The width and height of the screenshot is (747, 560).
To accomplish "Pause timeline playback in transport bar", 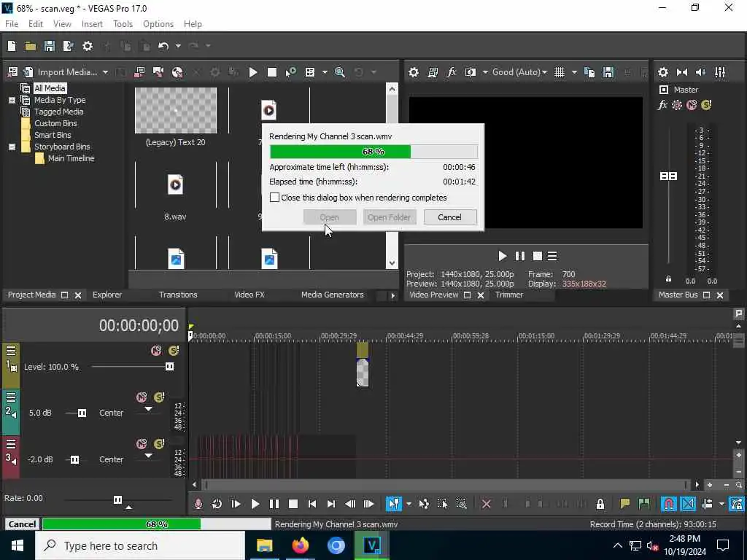I will point(274,504).
